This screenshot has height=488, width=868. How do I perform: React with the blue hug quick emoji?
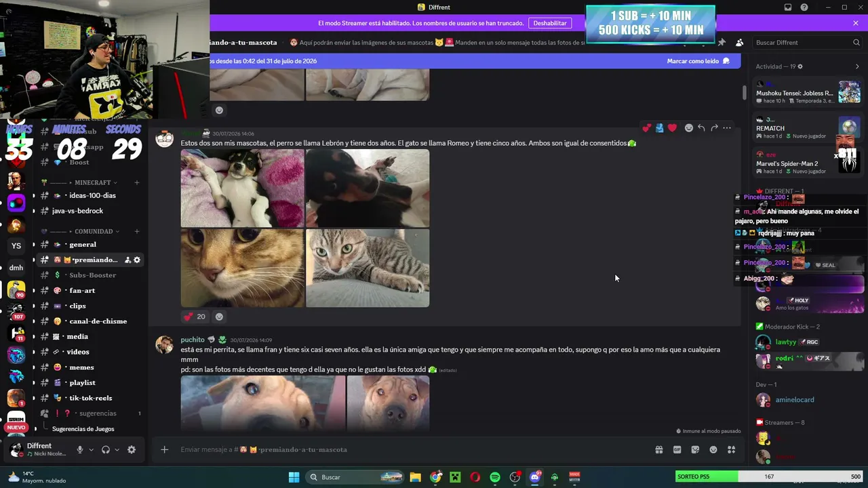coord(659,127)
